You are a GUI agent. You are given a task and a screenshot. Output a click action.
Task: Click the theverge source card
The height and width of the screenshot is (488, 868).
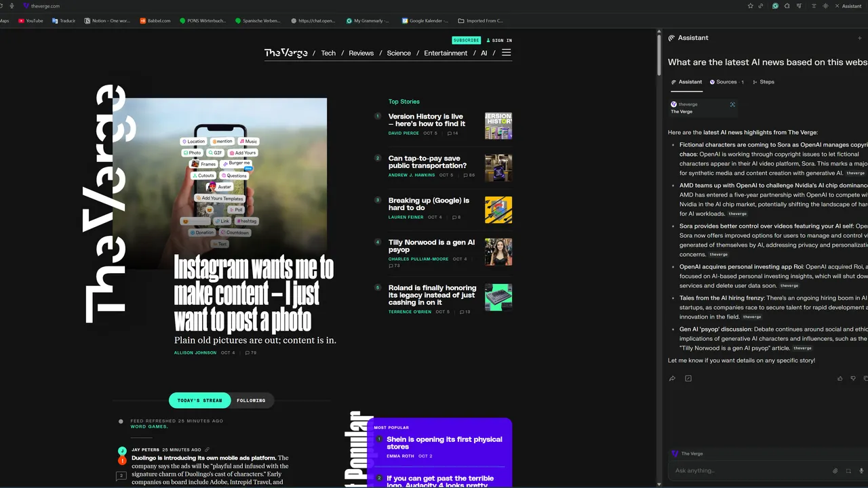click(703, 108)
